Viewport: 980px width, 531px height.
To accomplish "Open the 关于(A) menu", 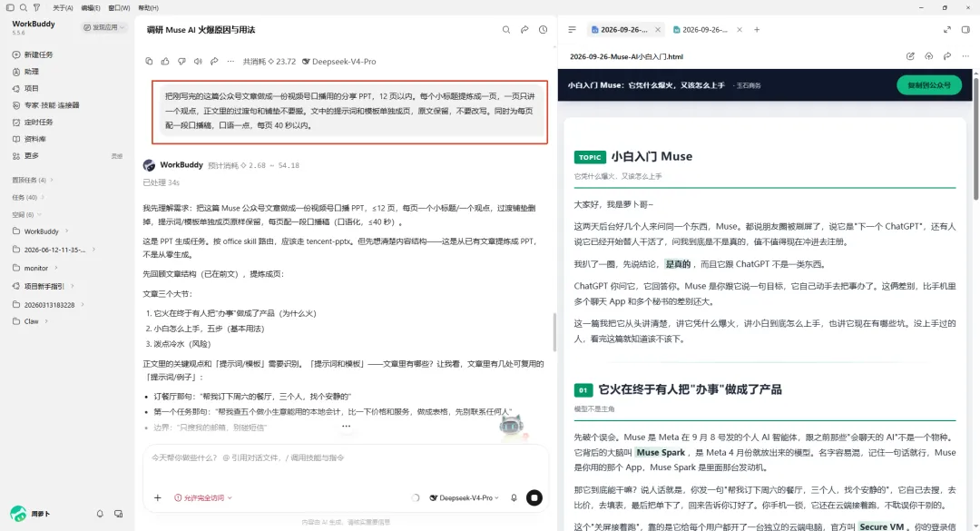I will 63,8.
